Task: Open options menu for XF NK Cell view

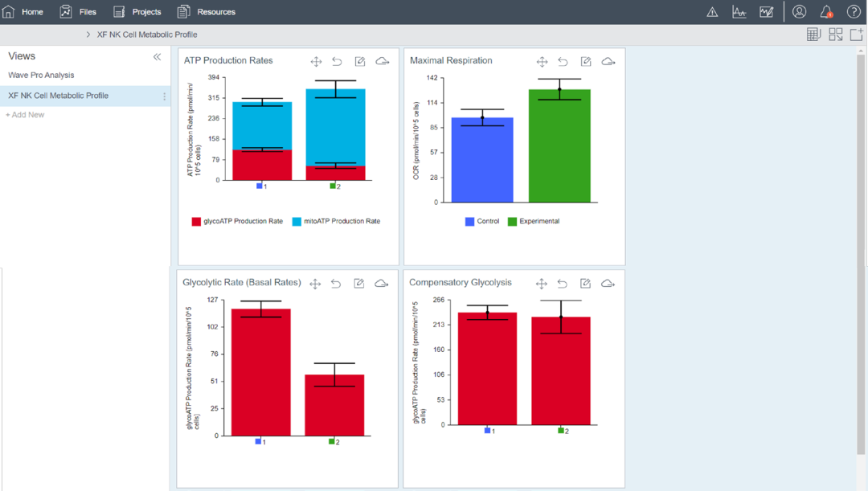Action: click(165, 96)
